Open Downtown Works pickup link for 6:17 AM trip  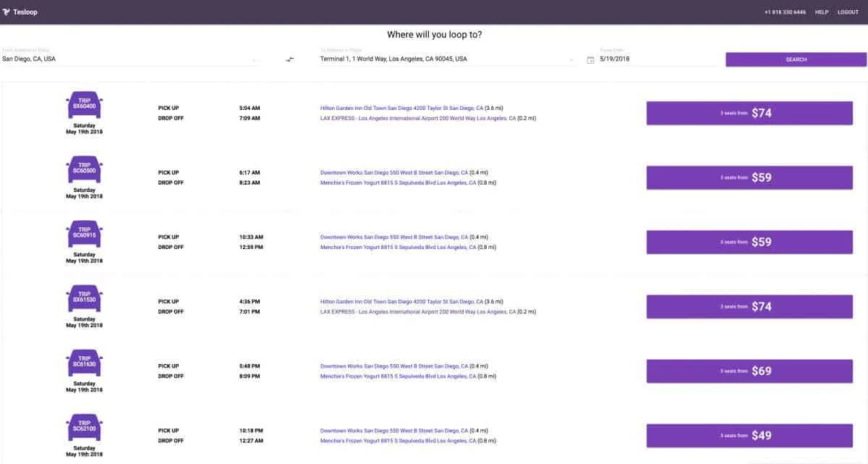pos(394,172)
